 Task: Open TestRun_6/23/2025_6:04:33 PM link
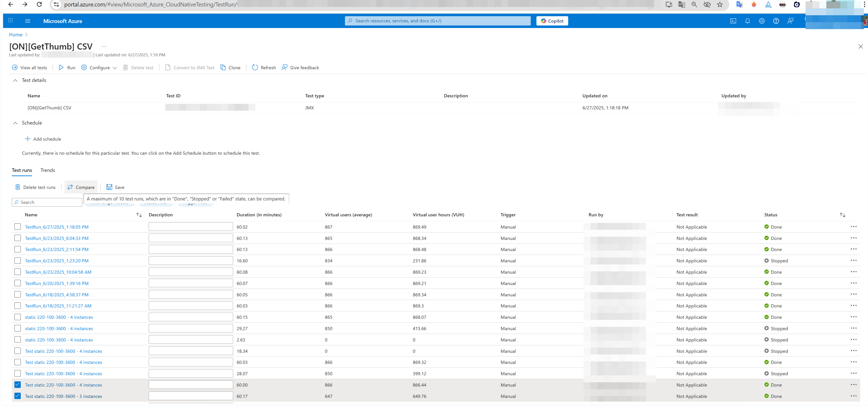57,238
